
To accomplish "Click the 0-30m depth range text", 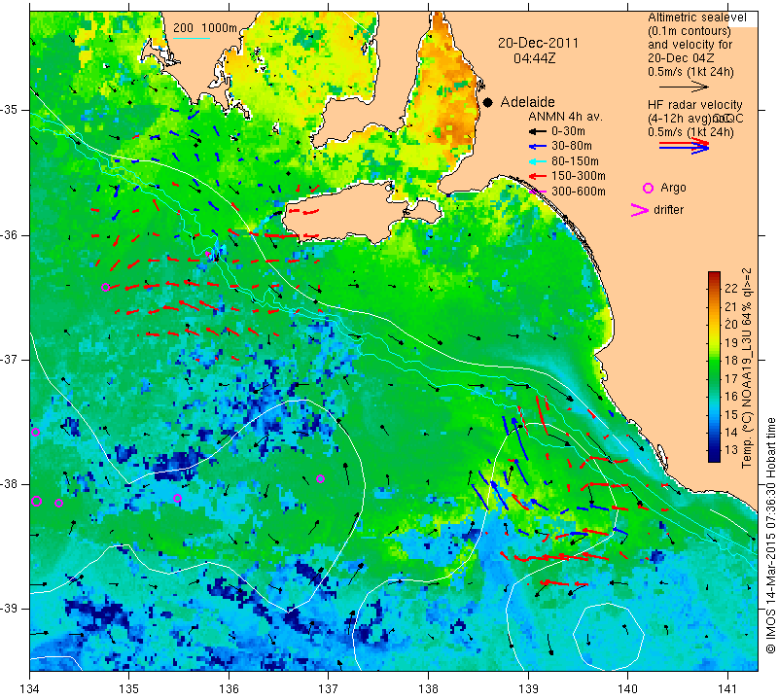I will point(568,131).
